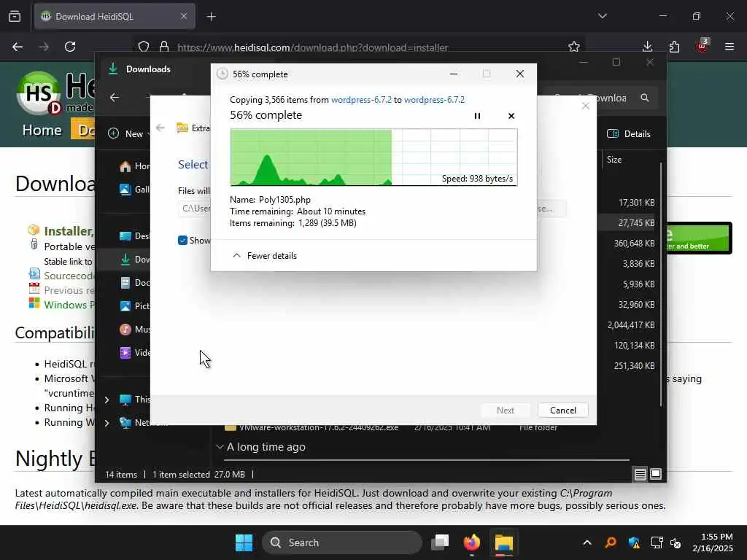Open File Explorer from the taskbar
This screenshot has height=560, width=747.
click(503, 542)
